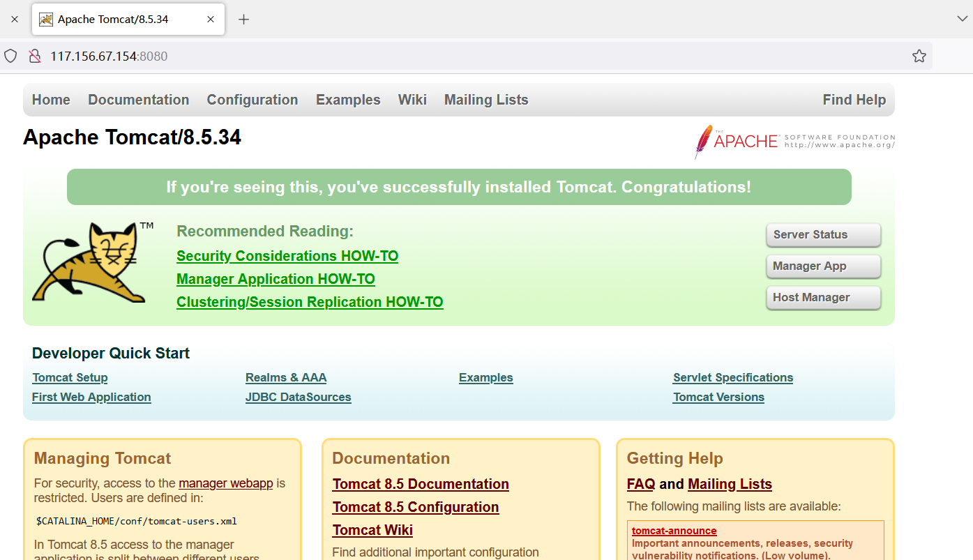Open a new tab with plus icon
The image size is (973, 560).
point(243,20)
